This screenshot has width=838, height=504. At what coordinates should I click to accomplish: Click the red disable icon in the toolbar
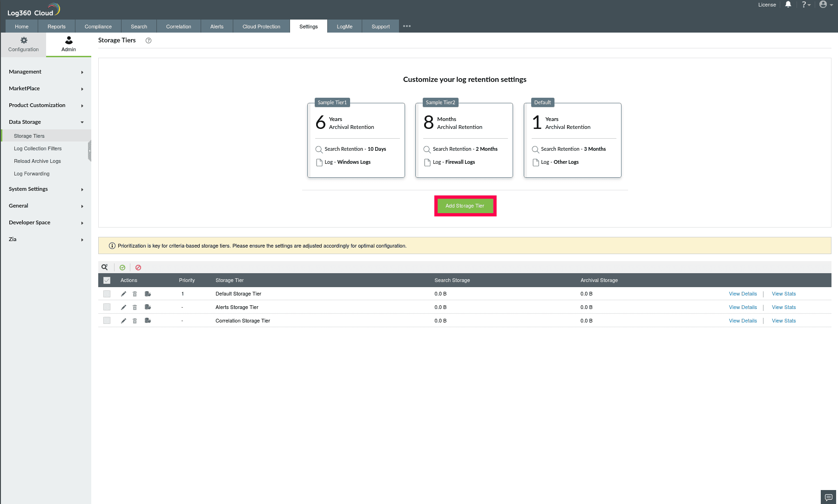click(138, 267)
